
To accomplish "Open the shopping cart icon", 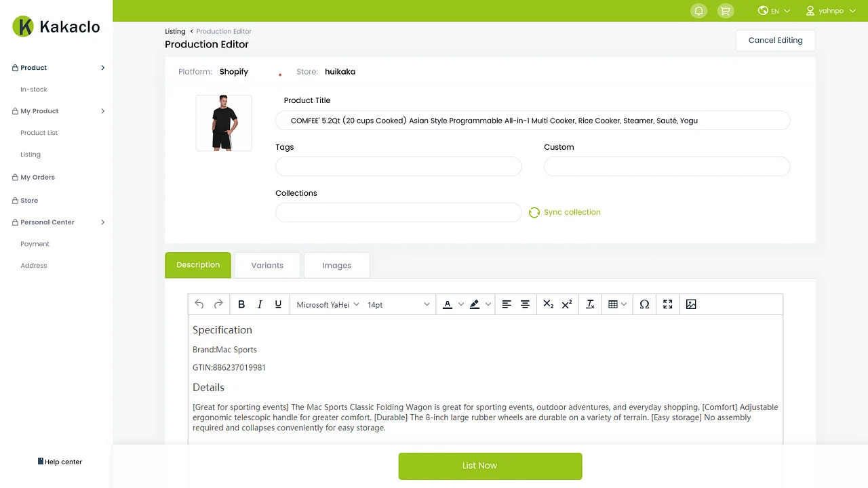I will pyautogui.click(x=726, y=11).
